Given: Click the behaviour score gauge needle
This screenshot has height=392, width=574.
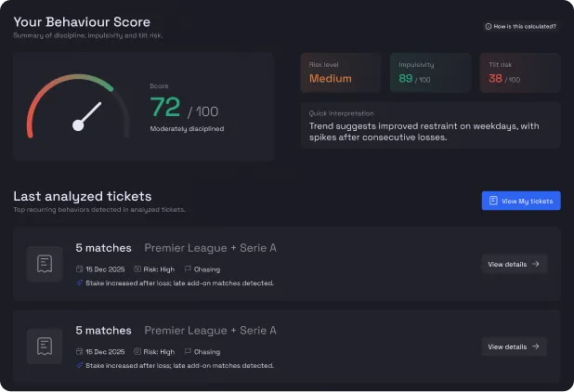Looking at the screenshot, I should (87, 116).
